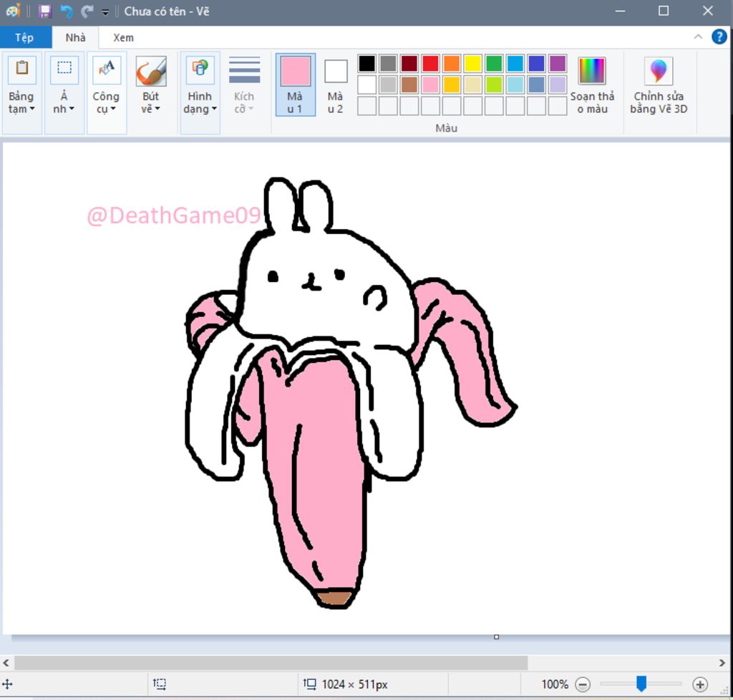Pick the dark red color swatch

click(x=409, y=64)
